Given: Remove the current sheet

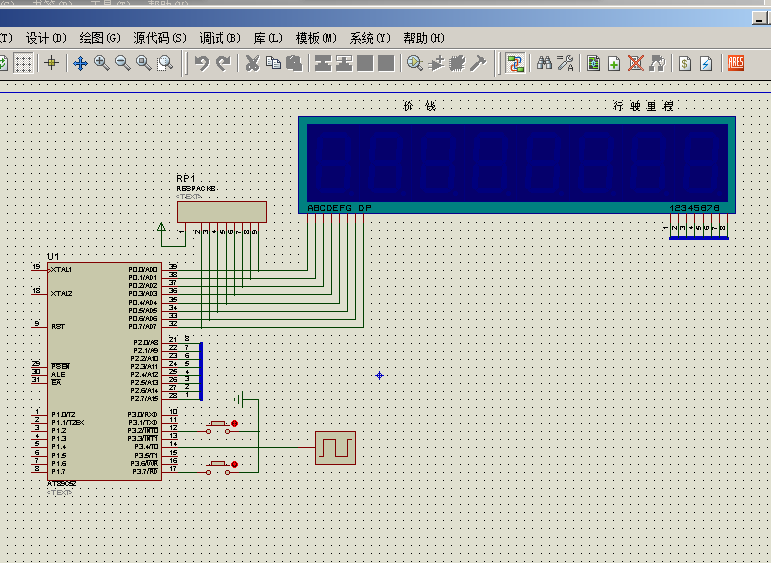Looking at the screenshot, I should coord(636,63).
